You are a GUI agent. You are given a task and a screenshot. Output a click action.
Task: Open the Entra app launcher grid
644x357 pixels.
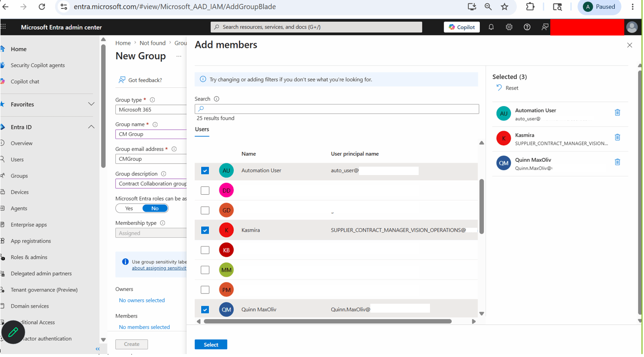3,27
